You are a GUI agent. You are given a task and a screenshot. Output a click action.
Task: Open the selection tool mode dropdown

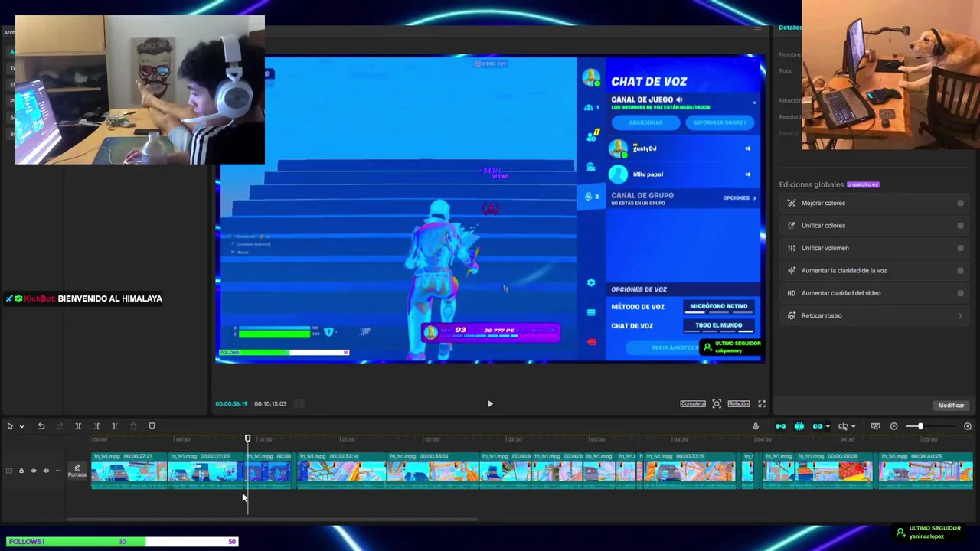coord(21,426)
